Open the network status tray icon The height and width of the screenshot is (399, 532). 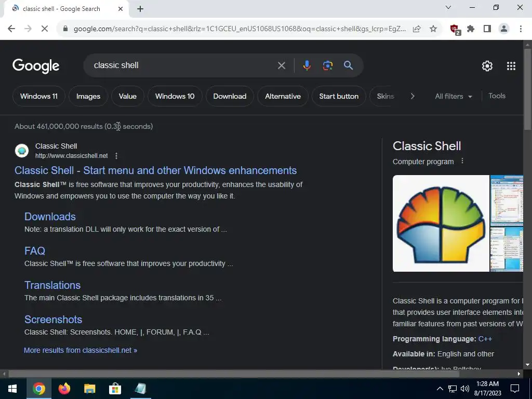coord(453,389)
